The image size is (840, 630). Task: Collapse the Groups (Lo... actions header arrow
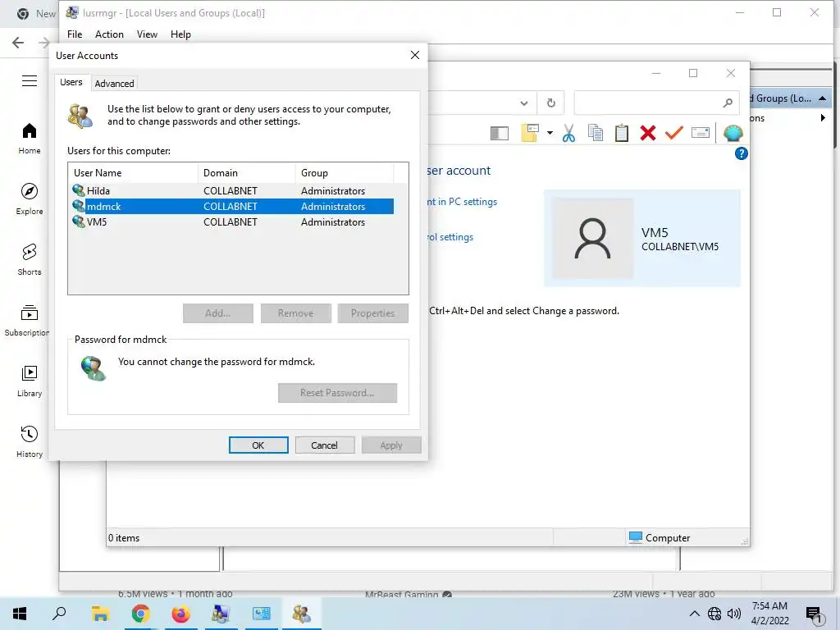(822, 98)
